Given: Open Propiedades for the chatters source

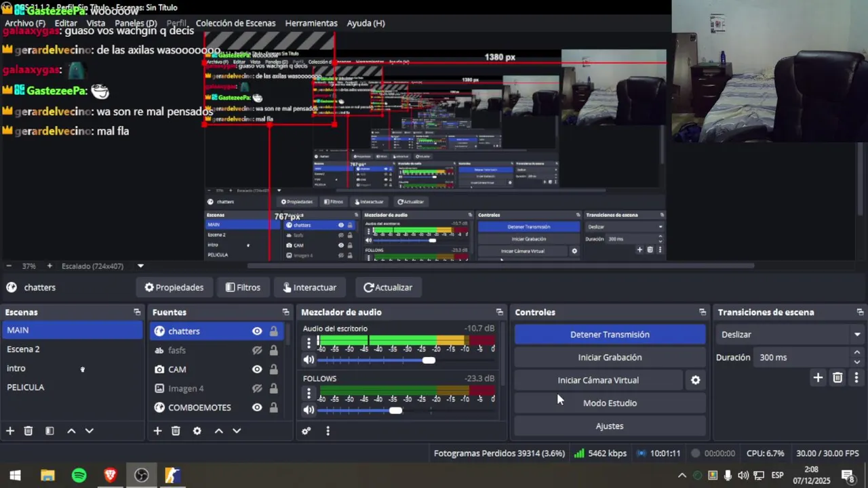Looking at the screenshot, I should tap(174, 287).
